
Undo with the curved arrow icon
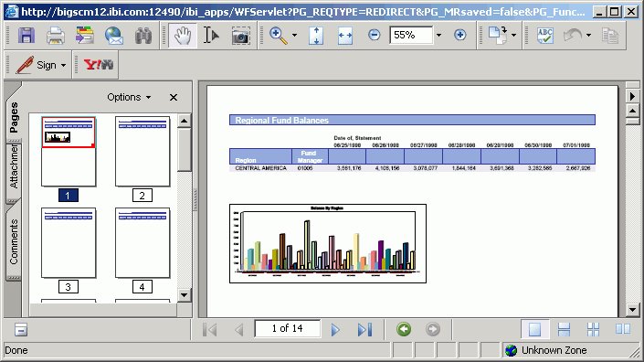573,36
